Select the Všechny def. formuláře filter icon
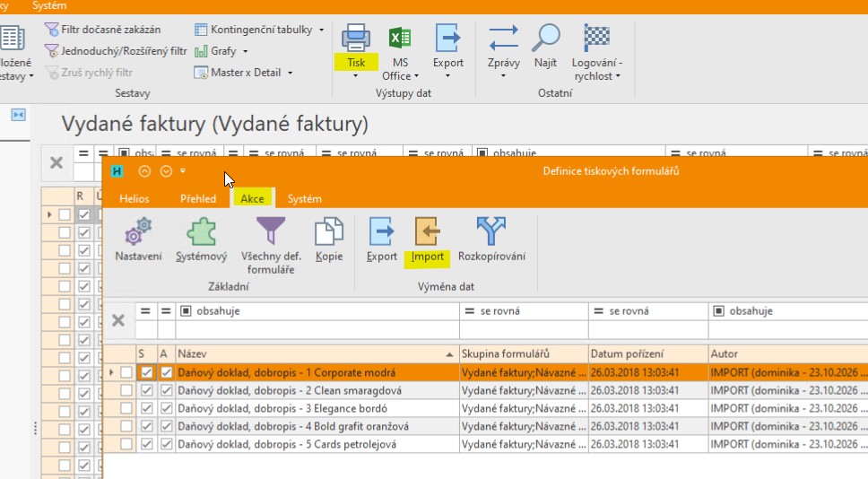 pyautogui.click(x=271, y=231)
